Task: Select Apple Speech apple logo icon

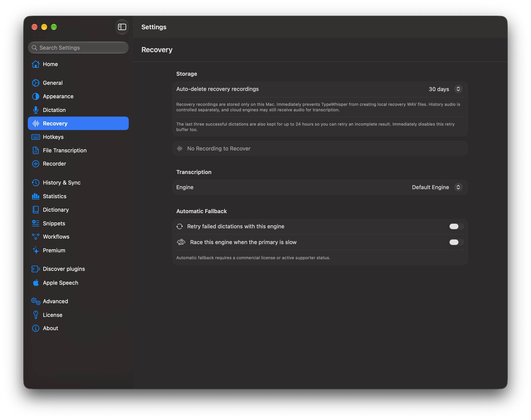Action: click(x=36, y=283)
